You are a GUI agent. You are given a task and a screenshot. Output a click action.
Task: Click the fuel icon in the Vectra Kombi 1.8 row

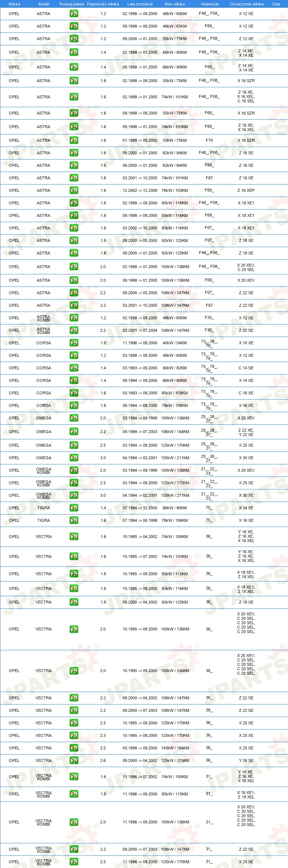tap(74, 794)
